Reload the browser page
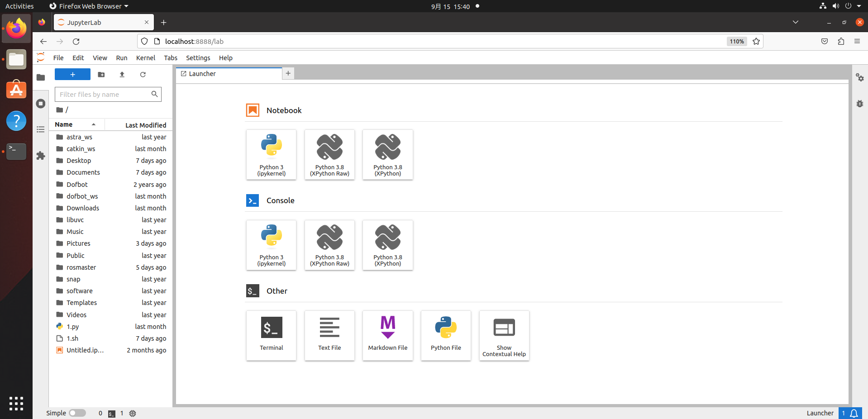This screenshot has width=868, height=419. pos(76,41)
